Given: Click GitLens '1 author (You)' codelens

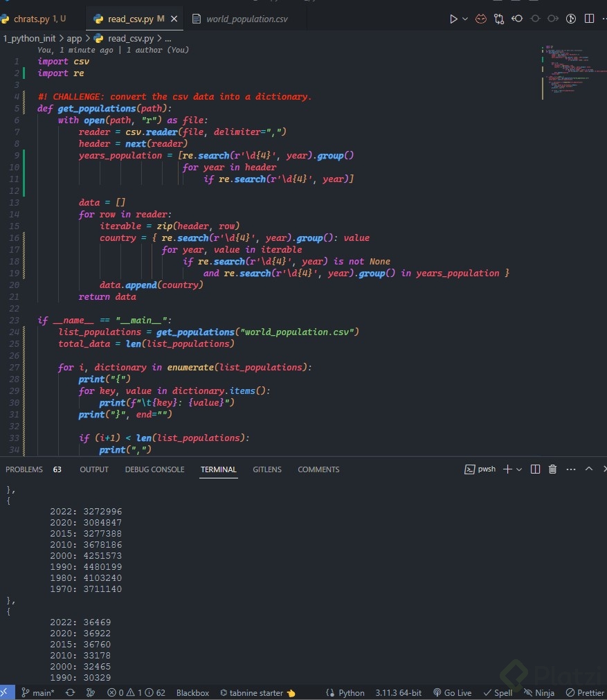Looking at the screenshot, I should tap(158, 50).
